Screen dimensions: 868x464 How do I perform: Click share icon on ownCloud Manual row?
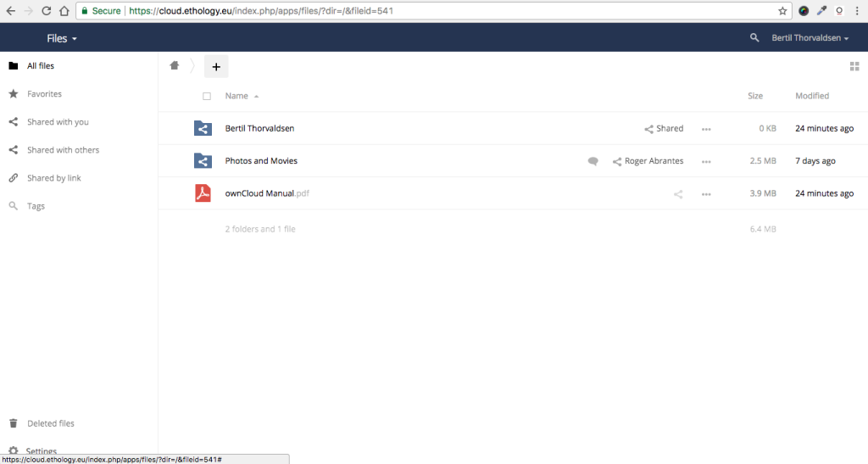[x=678, y=193]
